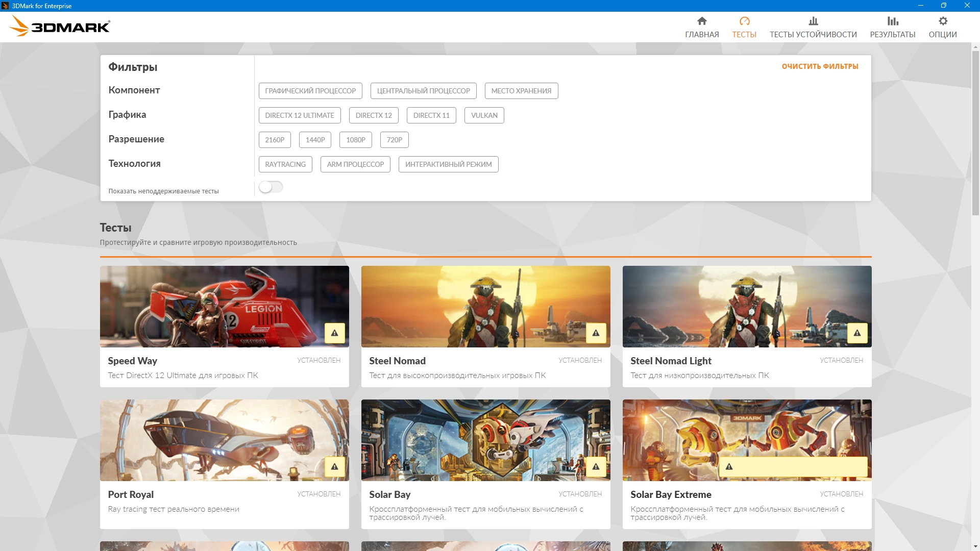Filter by ГРАФИЧЕСКИЙ ПРОЦЕССОР component
The height and width of the screenshot is (551, 980).
pyautogui.click(x=310, y=91)
